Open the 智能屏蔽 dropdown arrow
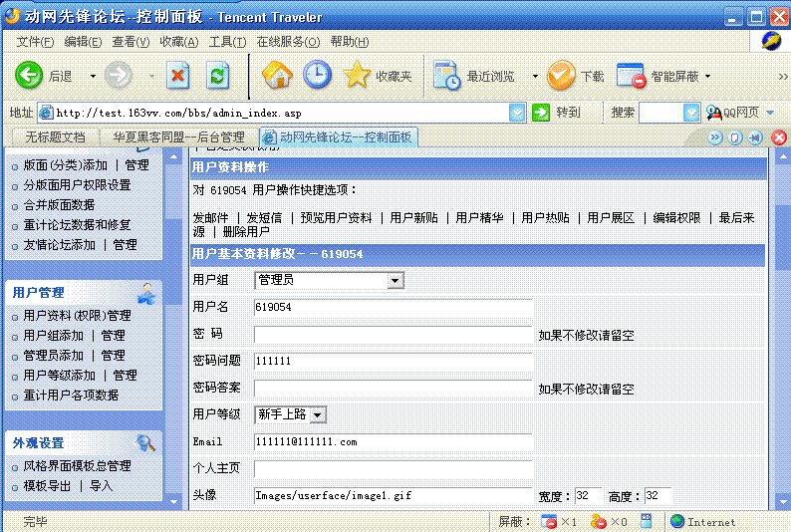The image size is (791, 532). coord(707,77)
